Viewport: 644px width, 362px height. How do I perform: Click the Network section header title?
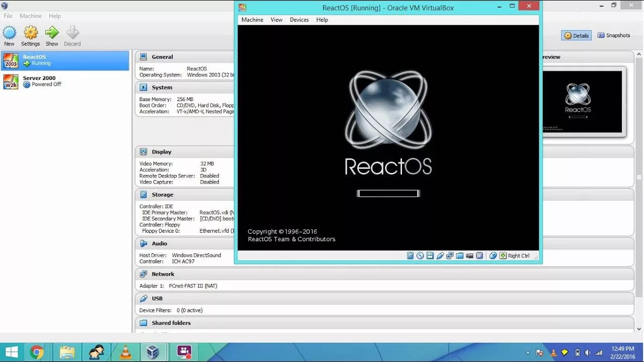pos(163,274)
